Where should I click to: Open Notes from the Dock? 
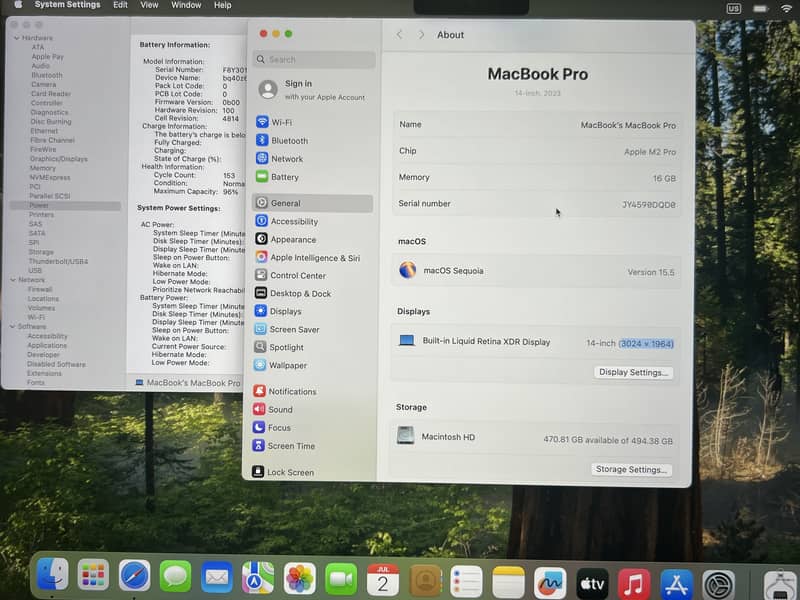(508, 582)
